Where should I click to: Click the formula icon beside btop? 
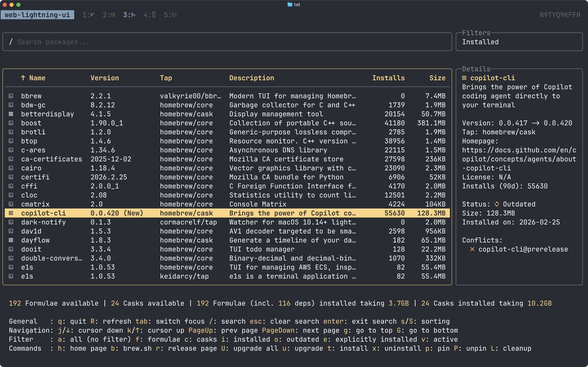coord(11,141)
